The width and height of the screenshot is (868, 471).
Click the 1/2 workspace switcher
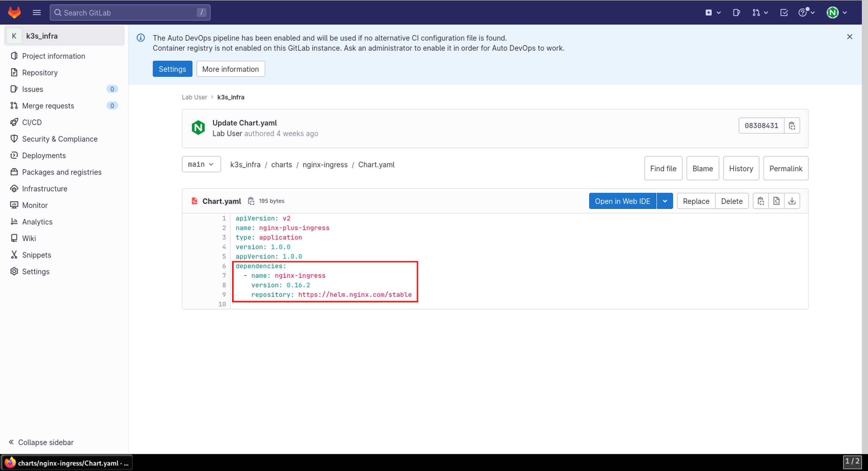(x=852, y=461)
